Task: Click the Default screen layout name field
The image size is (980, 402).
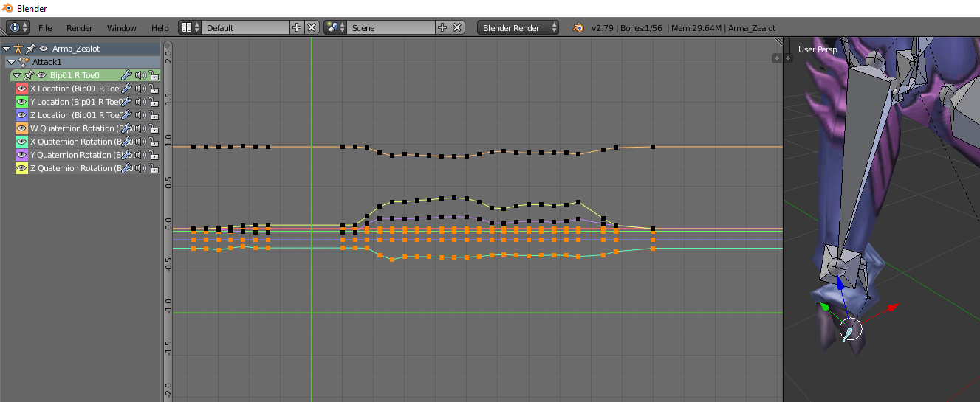Action: (245, 27)
